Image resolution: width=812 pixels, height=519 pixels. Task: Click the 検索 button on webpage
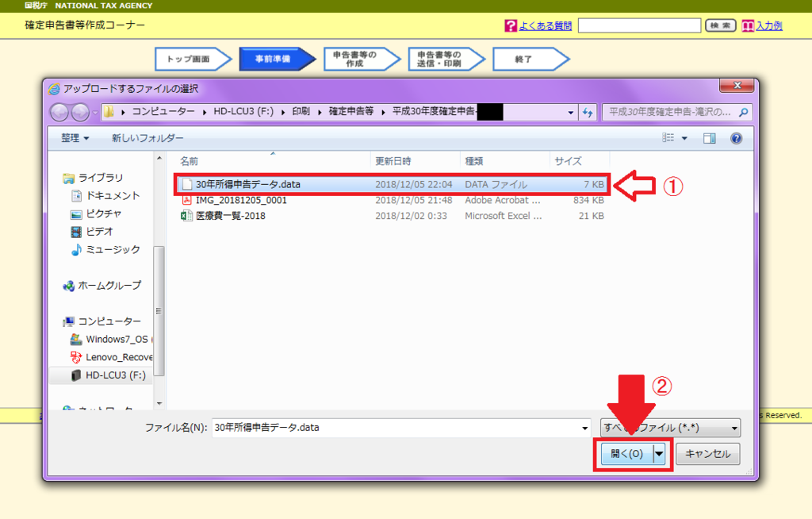point(720,25)
